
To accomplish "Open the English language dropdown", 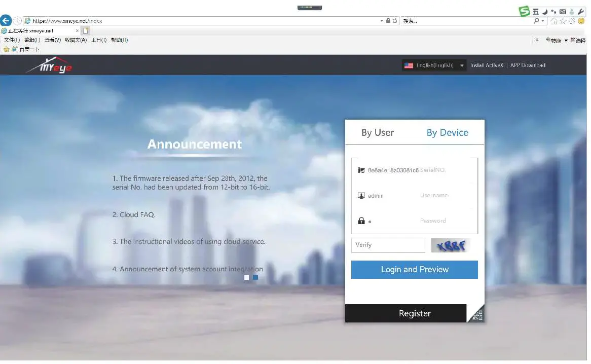I will click(434, 65).
